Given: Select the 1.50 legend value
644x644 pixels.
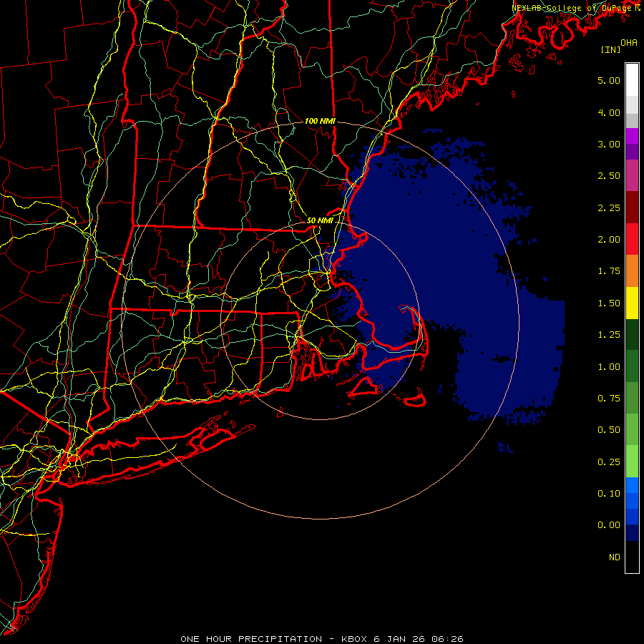Looking at the screenshot, I should click(609, 303).
